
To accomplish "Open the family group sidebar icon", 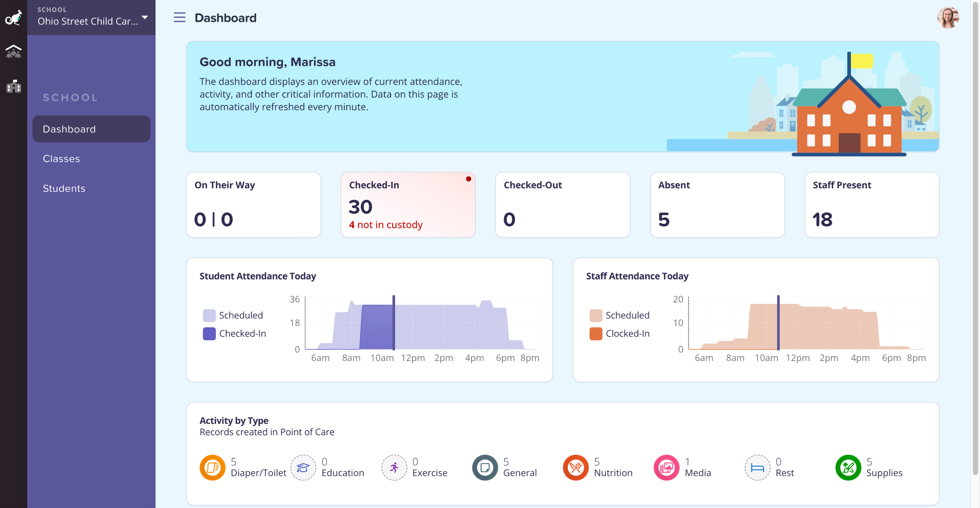I will click(13, 51).
